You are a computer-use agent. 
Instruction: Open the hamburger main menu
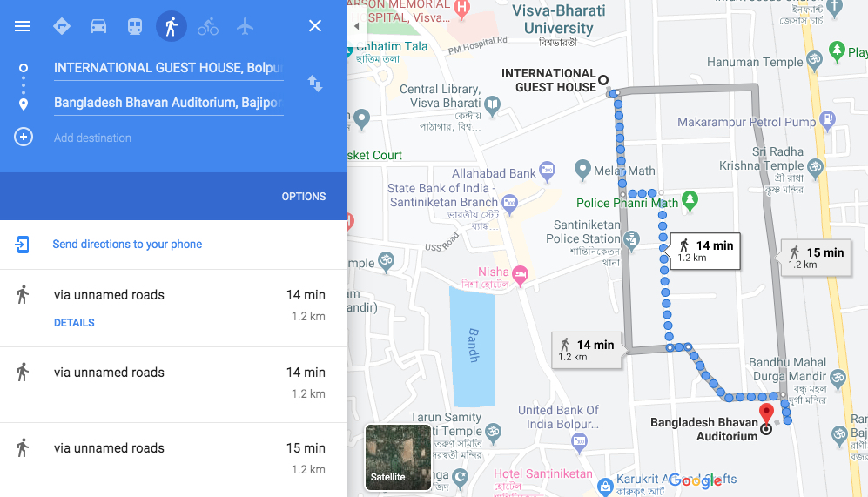(23, 26)
